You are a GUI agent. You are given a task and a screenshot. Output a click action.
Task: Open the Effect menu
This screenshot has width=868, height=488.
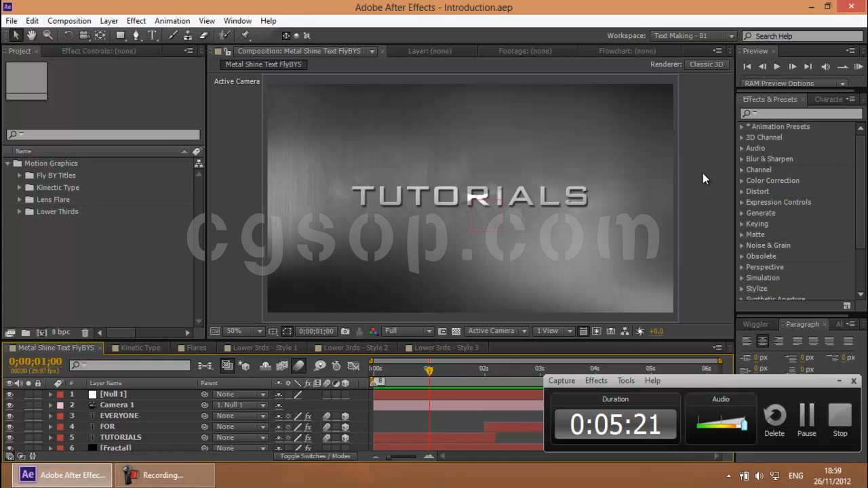point(136,21)
